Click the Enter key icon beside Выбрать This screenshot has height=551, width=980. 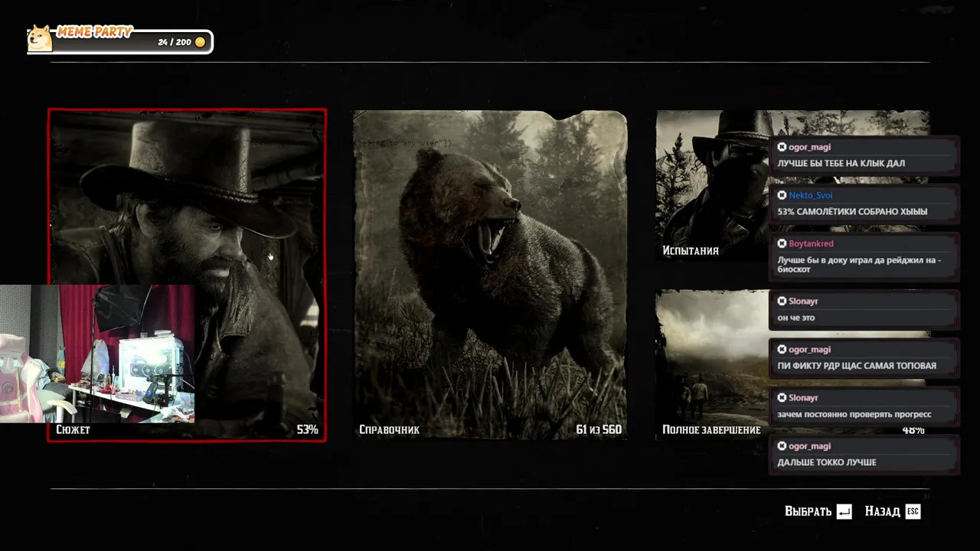coord(844,512)
